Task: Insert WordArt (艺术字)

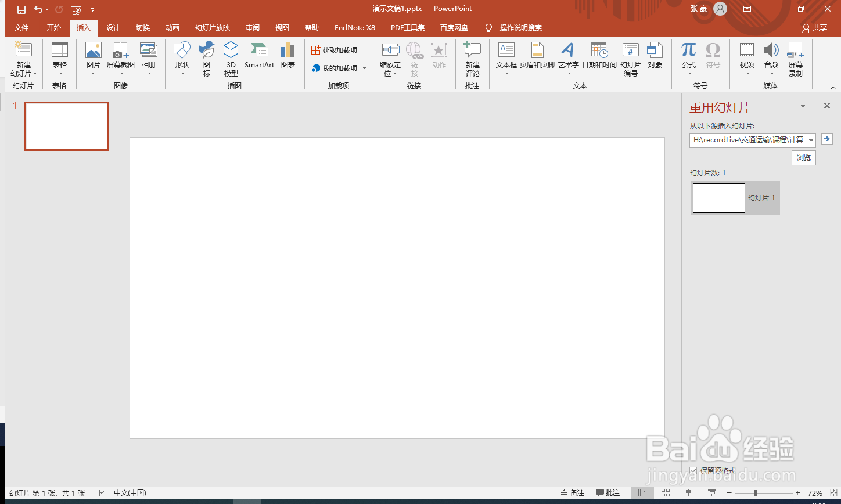Action: point(568,50)
